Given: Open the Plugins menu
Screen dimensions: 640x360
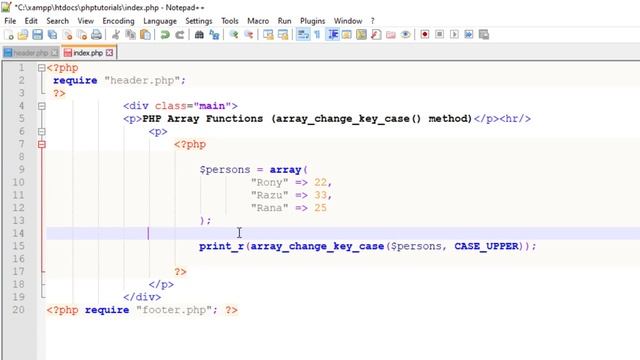Looking at the screenshot, I should click(x=313, y=21).
